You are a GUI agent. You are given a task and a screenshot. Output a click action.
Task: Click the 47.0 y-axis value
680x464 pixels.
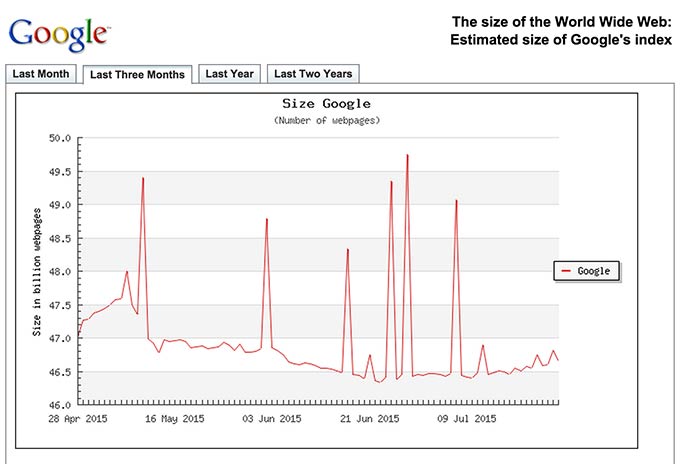60,339
